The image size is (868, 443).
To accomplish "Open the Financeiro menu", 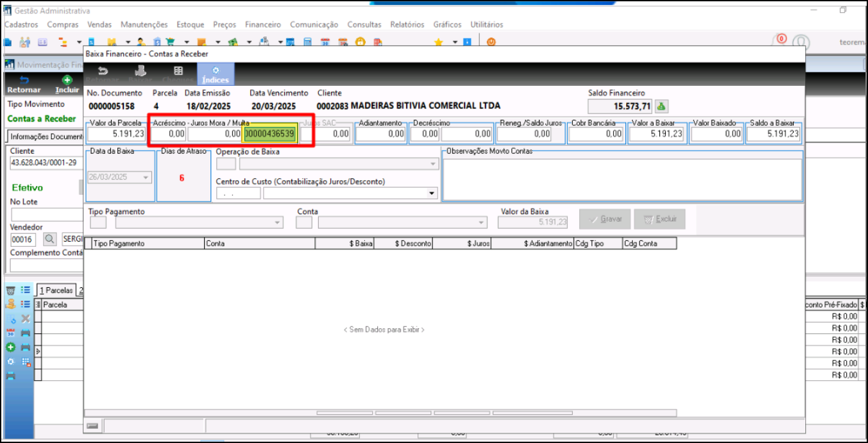I will (263, 24).
